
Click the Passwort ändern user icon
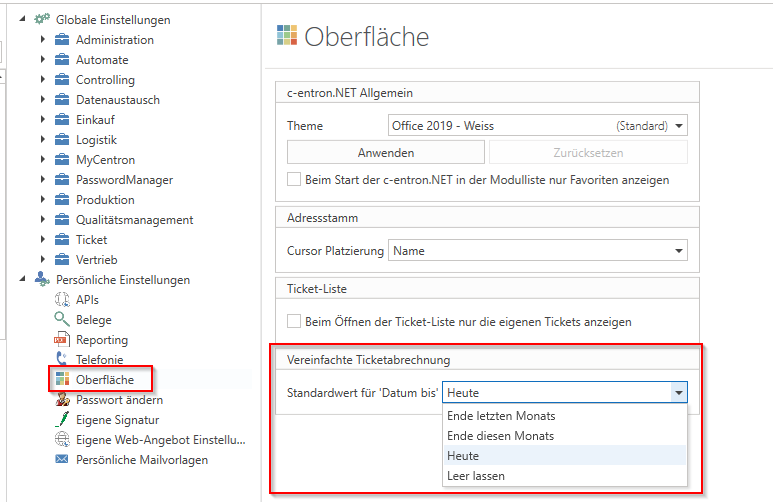pyautogui.click(x=61, y=400)
